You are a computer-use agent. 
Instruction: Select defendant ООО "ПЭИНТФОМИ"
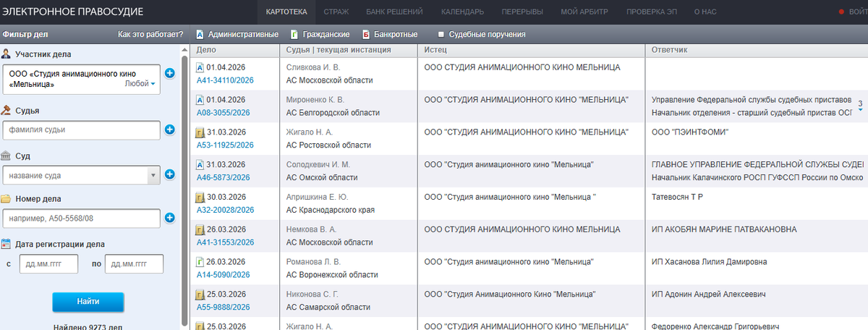pyautogui.click(x=689, y=132)
